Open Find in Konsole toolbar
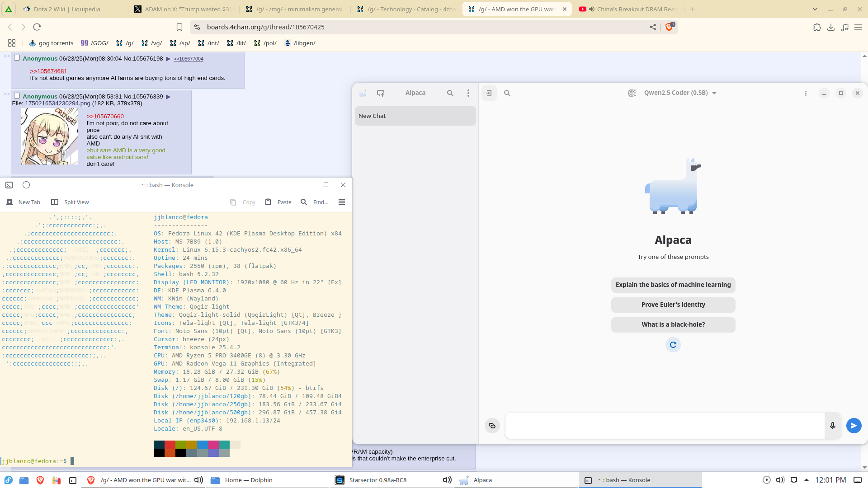Image resolution: width=868 pixels, height=488 pixels. coord(315,202)
